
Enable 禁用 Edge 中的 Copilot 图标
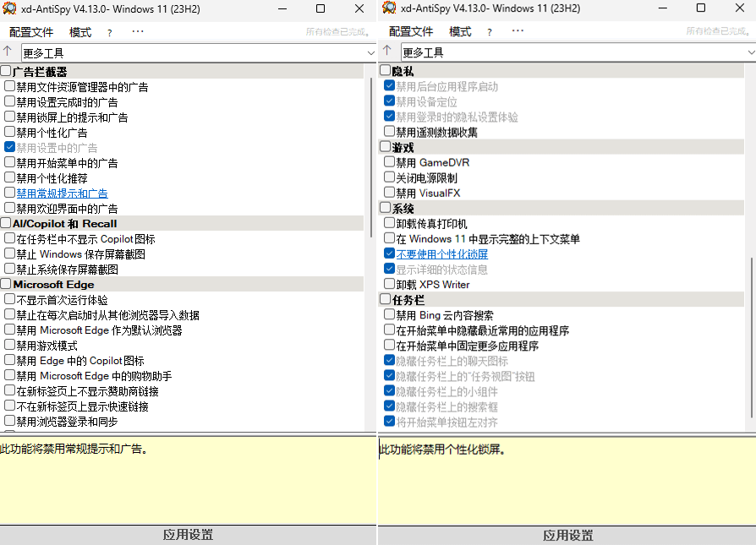(9, 360)
